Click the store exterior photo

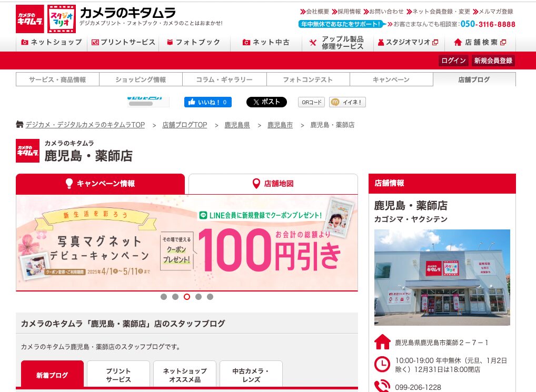pos(442,277)
